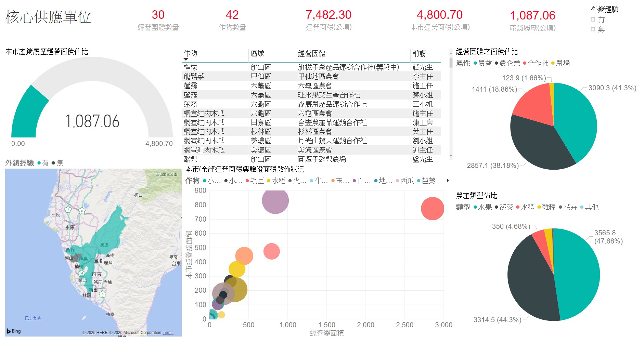Sort table by 作物 column header
Image resolution: width=644 pixels, height=342 pixels.
(190, 53)
